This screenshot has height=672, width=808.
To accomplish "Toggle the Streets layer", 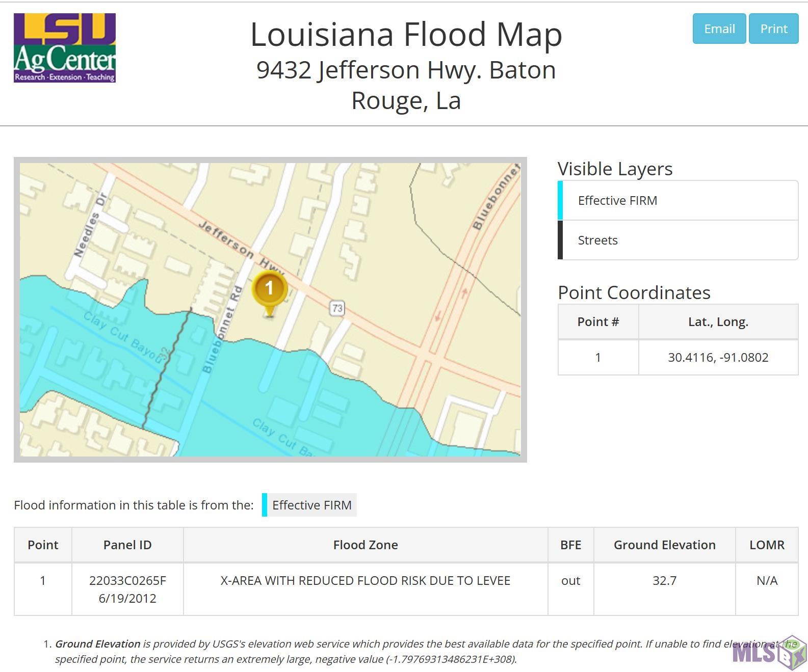I will 678,240.
